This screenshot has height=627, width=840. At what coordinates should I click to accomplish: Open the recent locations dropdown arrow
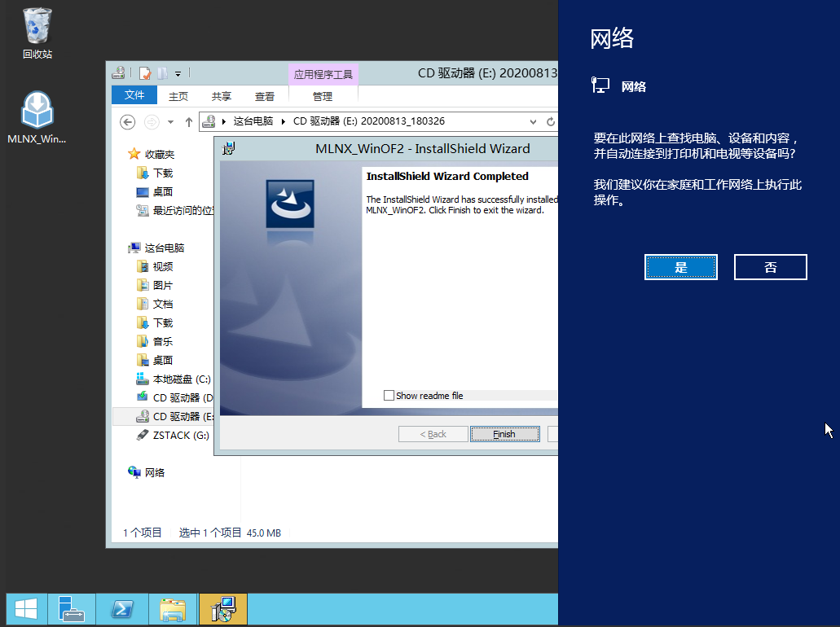(x=170, y=122)
